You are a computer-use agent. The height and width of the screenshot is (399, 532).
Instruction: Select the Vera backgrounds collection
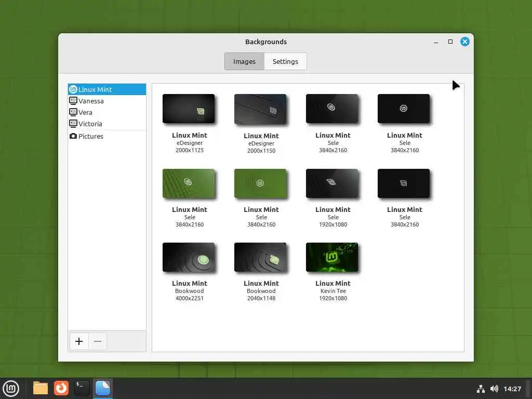107,112
